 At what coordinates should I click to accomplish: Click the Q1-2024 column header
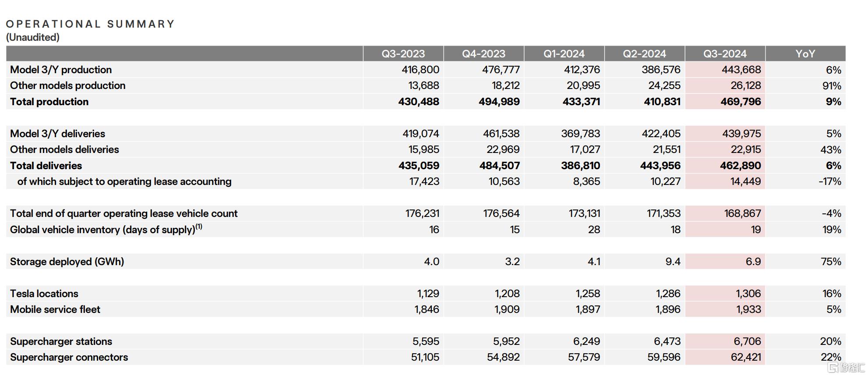coord(564,53)
